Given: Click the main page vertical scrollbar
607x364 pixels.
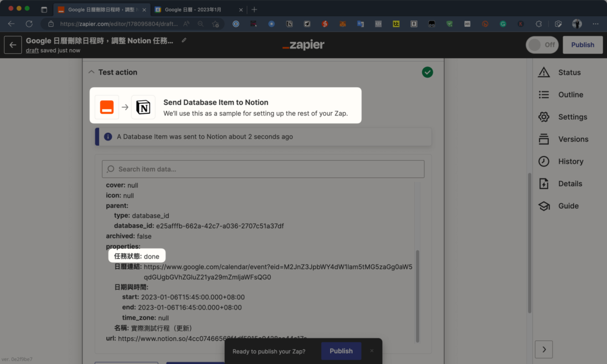Looking at the screenshot, I should (x=529, y=243).
